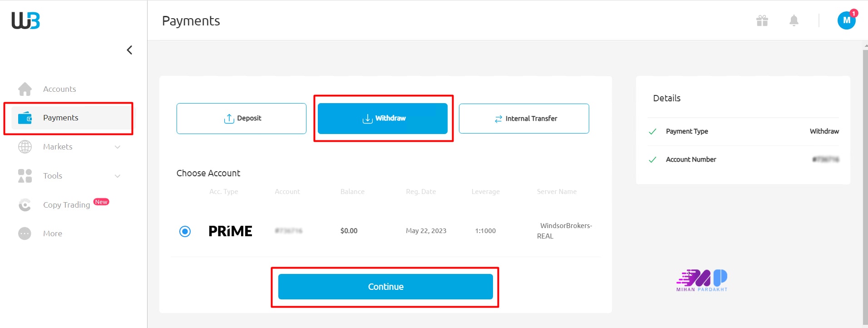Screen dimensions: 868x328
Task: Collapse the sidebar with the back chevron
Action: 129,50
